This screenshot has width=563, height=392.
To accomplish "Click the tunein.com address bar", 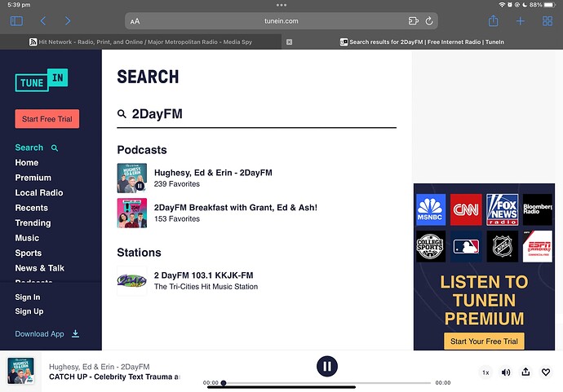I will [x=281, y=21].
